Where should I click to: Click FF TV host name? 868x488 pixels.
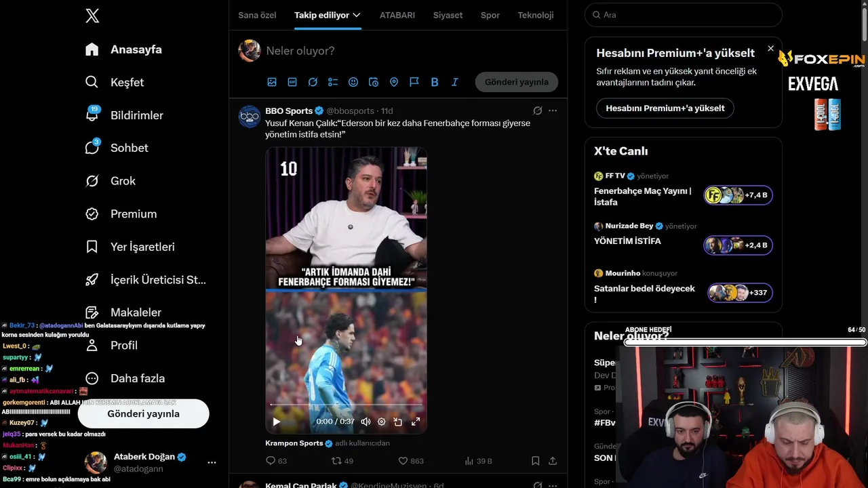click(615, 176)
